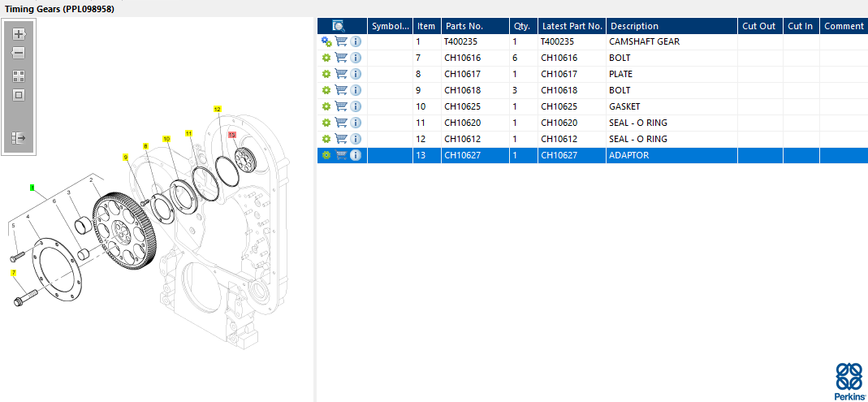Sort by the Parts No. column header
The width and height of the screenshot is (868, 402).
coord(475,26)
